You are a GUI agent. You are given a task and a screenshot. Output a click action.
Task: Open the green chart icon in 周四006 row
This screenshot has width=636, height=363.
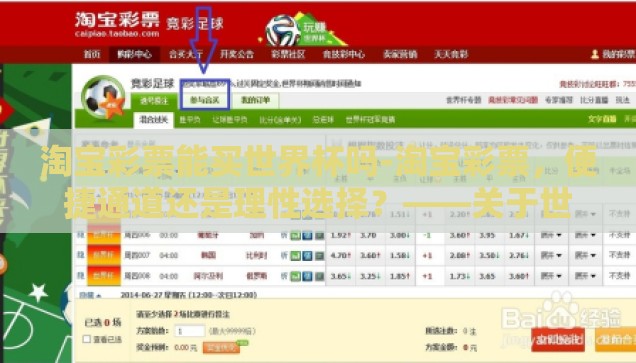[x=296, y=235]
